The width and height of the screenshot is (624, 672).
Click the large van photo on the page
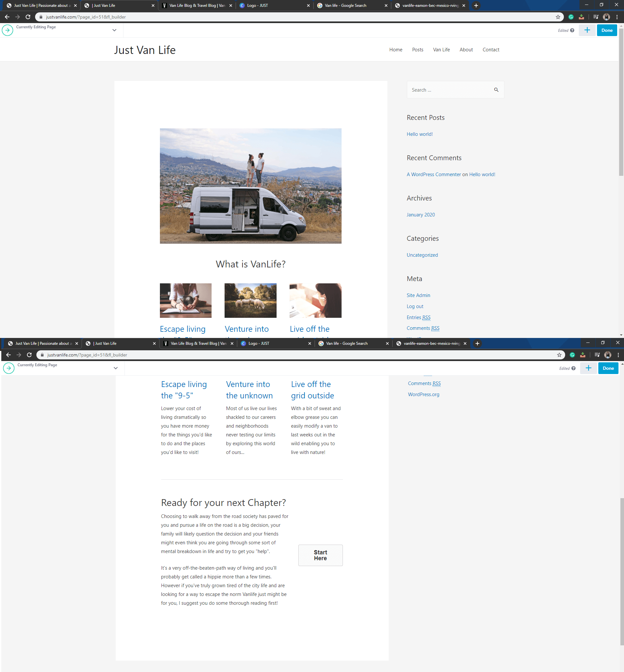[x=251, y=186]
